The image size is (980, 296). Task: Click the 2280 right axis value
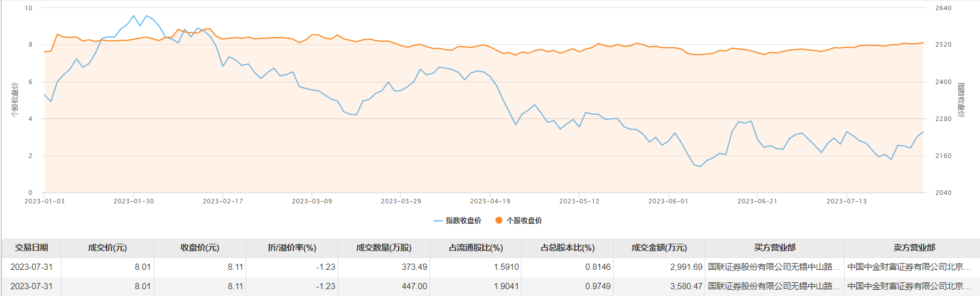(943, 119)
